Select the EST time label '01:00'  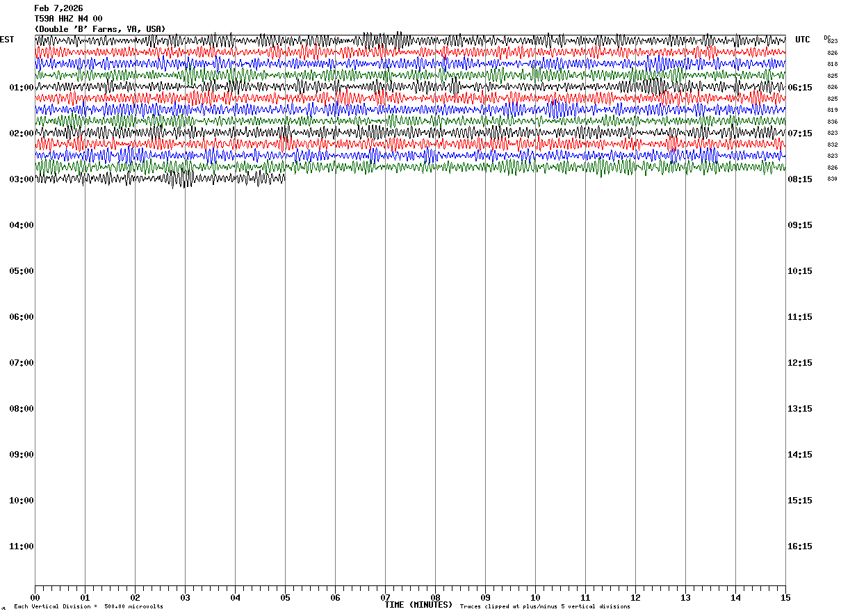(x=22, y=88)
